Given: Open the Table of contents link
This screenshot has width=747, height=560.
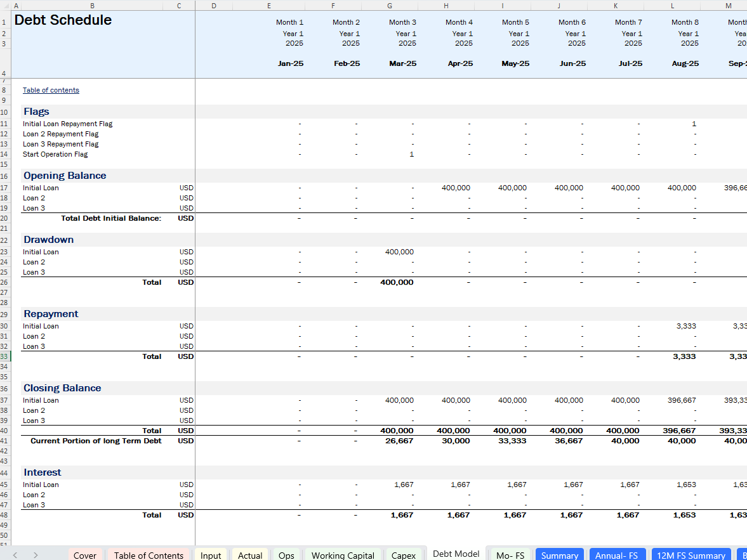Looking at the screenshot, I should click(51, 90).
